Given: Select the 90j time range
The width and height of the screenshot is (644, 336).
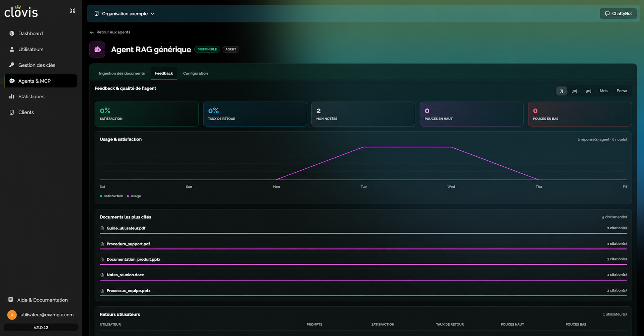Looking at the screenshot, I should tap(588, 91).
